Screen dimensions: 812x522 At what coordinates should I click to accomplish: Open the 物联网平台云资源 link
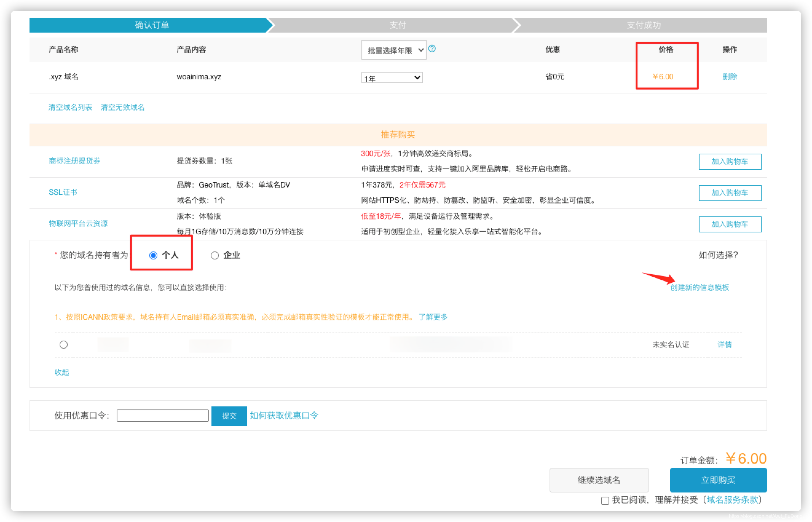click(78, 224)
